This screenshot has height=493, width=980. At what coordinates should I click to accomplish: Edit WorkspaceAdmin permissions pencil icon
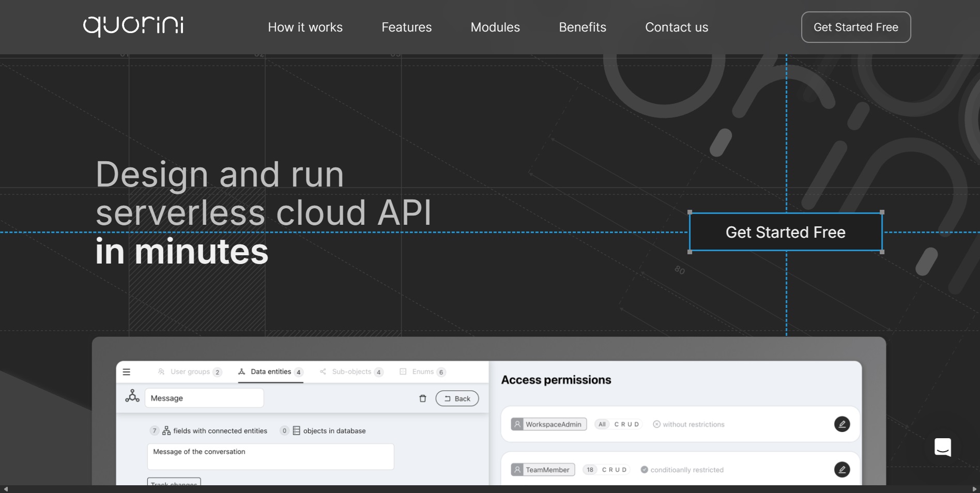pyautogui.click(x=842, y=424)
